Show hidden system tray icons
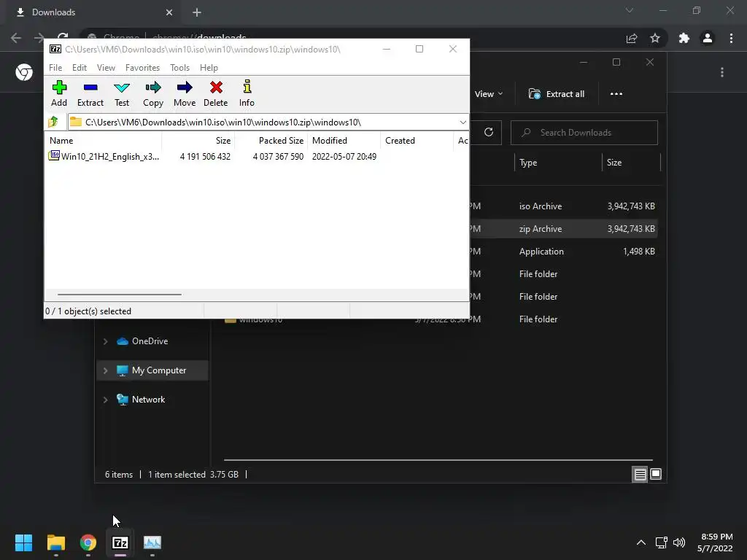Image resolution: width=747 pixels, height=560 pixels. pyautogui.click(x=641, y=542)
